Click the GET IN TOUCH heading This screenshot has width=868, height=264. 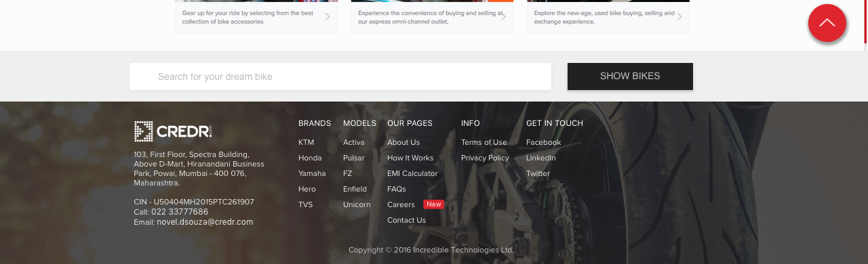point(555,123)
